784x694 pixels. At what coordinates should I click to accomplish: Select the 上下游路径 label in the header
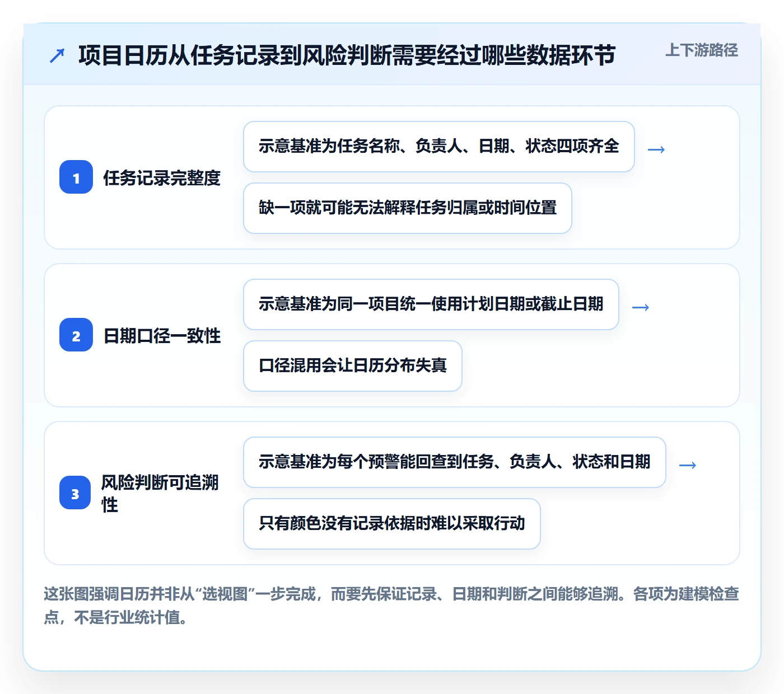pos(702,50)
